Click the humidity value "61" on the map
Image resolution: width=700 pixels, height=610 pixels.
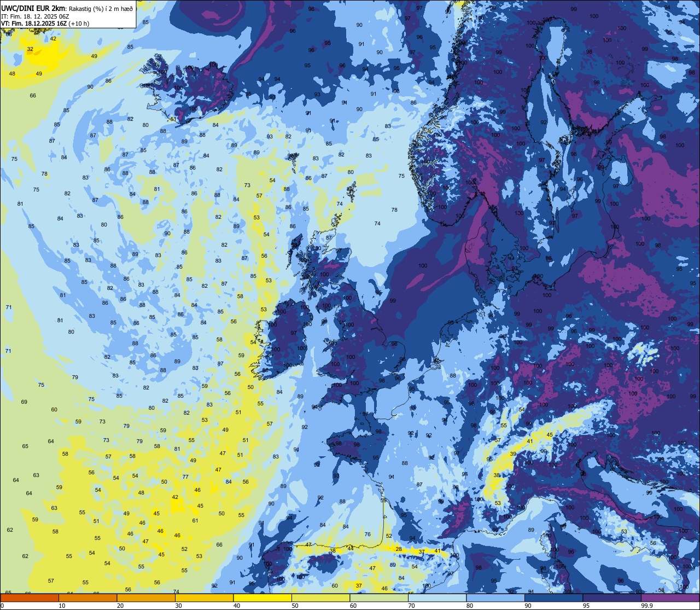click(195, 520)
